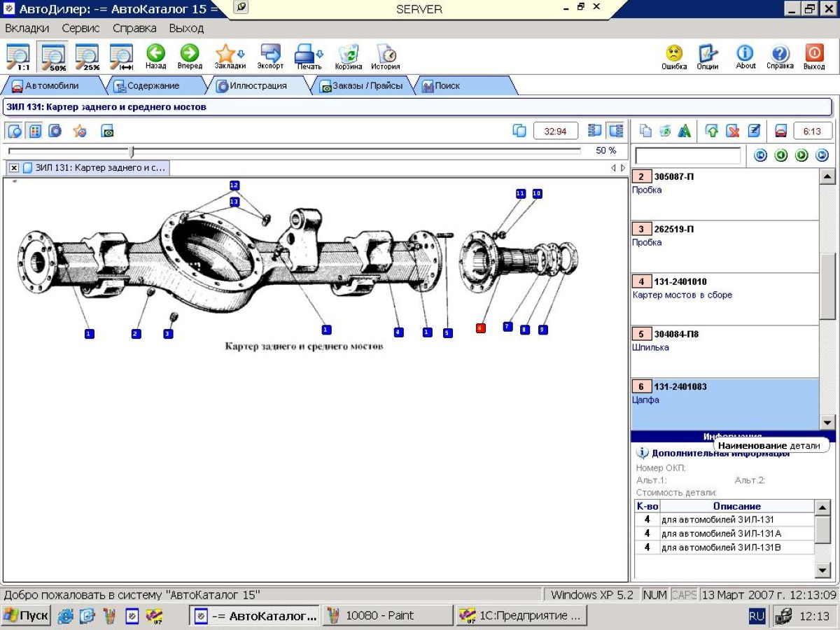The height and width of the screenshot is (630, 840).
Task: Click the Экспорт export icon
Action: (270, 55)
